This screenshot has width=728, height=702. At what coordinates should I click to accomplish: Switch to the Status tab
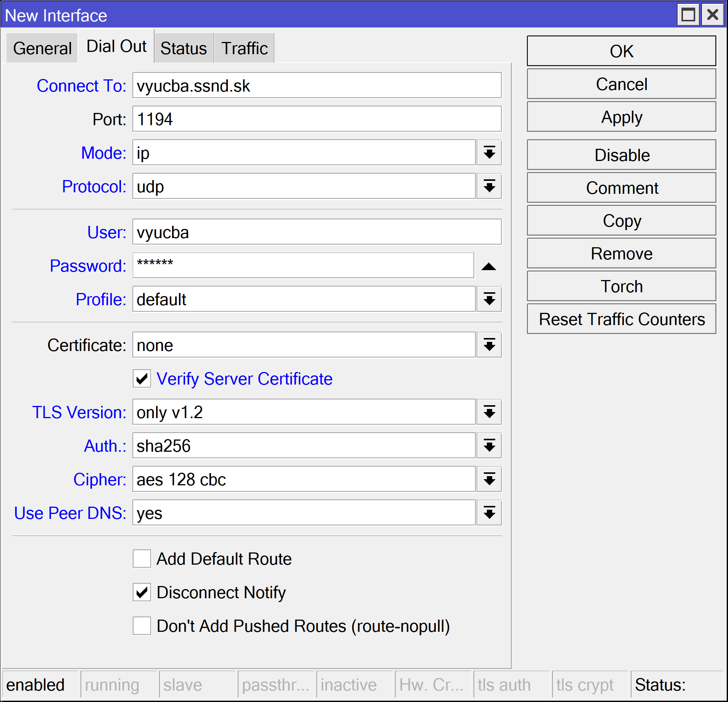[x=183, y=48]
